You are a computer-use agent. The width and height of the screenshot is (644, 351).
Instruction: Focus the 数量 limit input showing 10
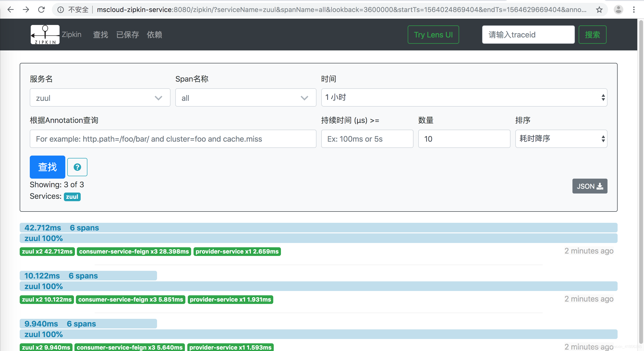tap(464, 139)
